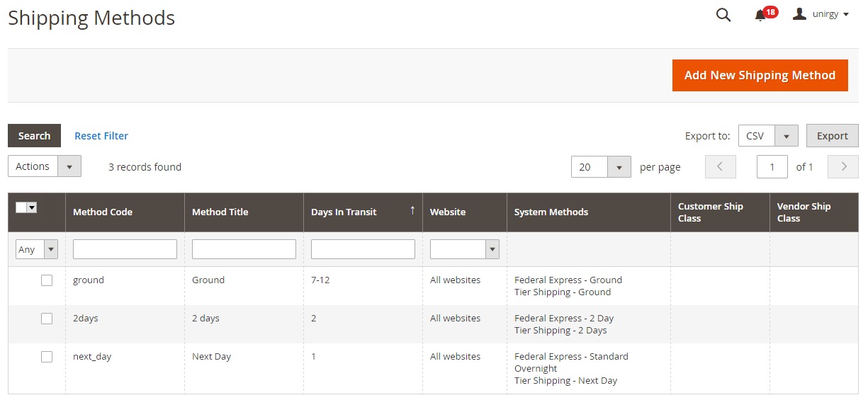Click the Days In Transit sort arrow
Screen dimensions: 868x400
point(412,211)
